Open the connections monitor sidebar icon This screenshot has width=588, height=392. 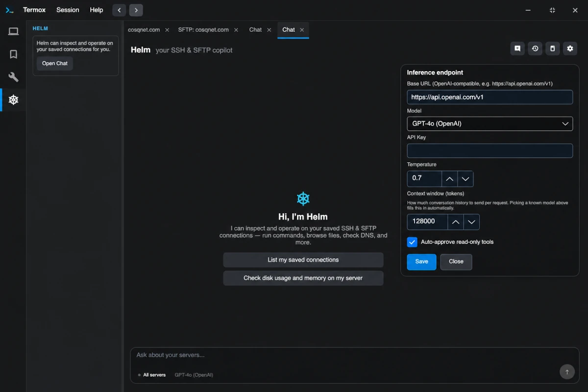(x=13, y=32)
